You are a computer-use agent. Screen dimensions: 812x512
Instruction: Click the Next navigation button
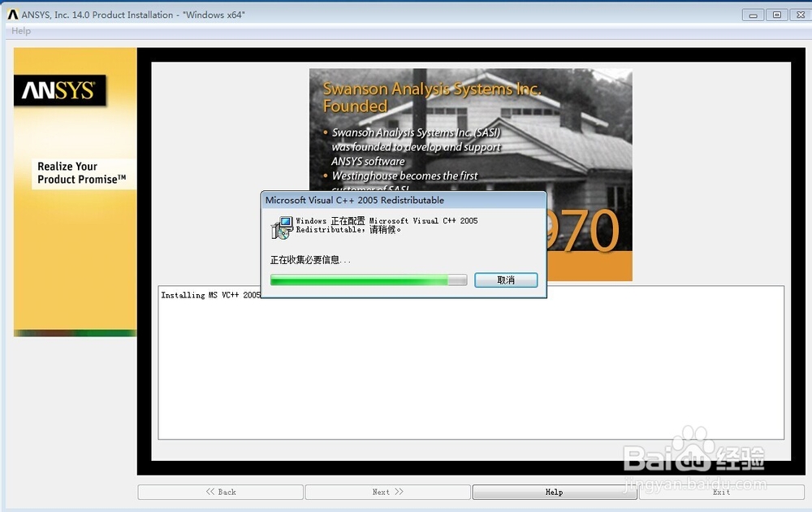(388, 492)
